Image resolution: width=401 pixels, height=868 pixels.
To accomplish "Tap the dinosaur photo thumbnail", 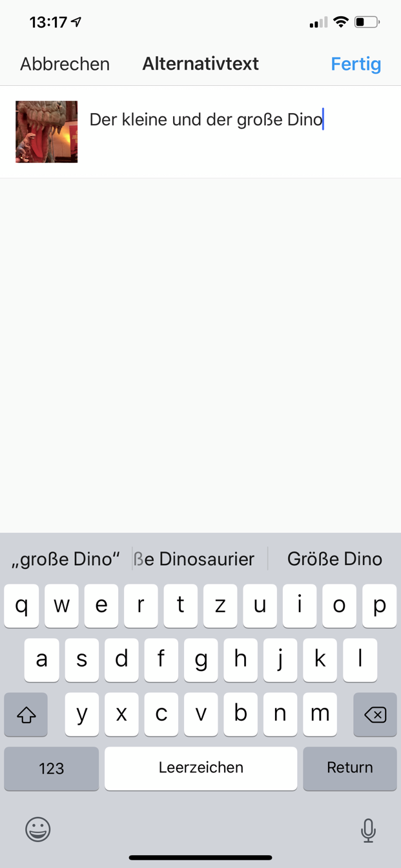I will pyautogui.click(x=46, y=132).
